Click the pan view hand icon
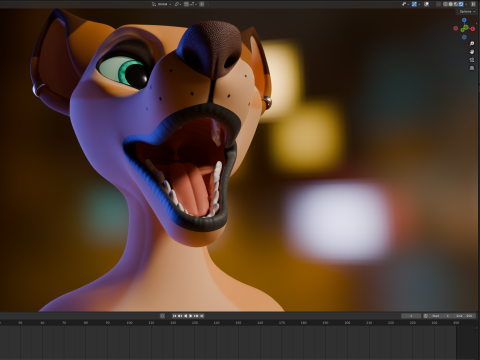480x360 pixels. [x=472, y=52]
